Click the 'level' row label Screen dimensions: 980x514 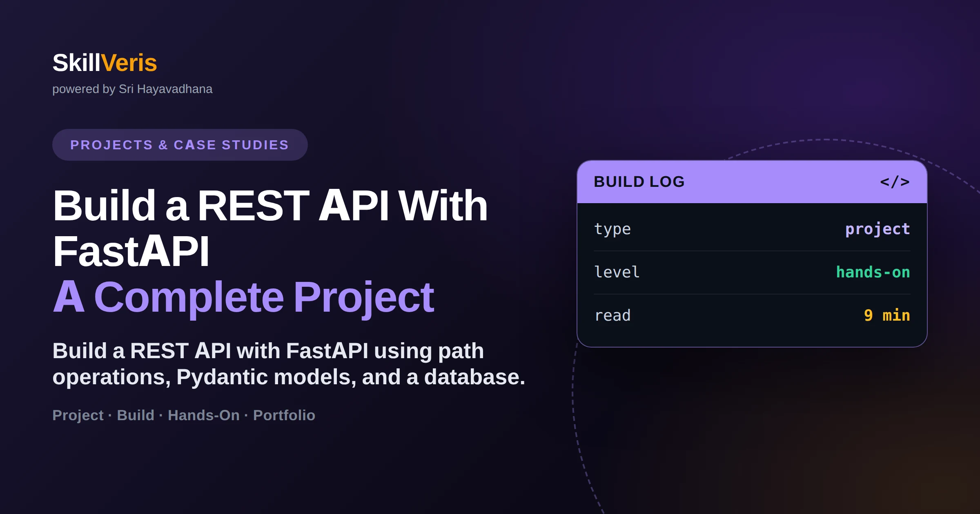tap(617, 272)
